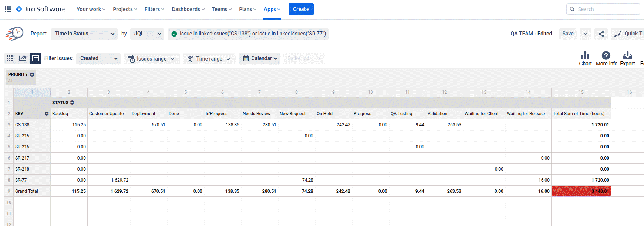This screenshot has width=644, height=226.
Task: Select the pivot table view icon
Action: pyautogui.click(x=36, y=58)
